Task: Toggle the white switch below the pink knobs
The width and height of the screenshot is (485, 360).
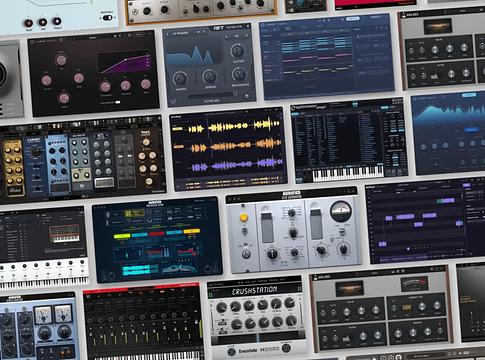Action: coord(117,102)
